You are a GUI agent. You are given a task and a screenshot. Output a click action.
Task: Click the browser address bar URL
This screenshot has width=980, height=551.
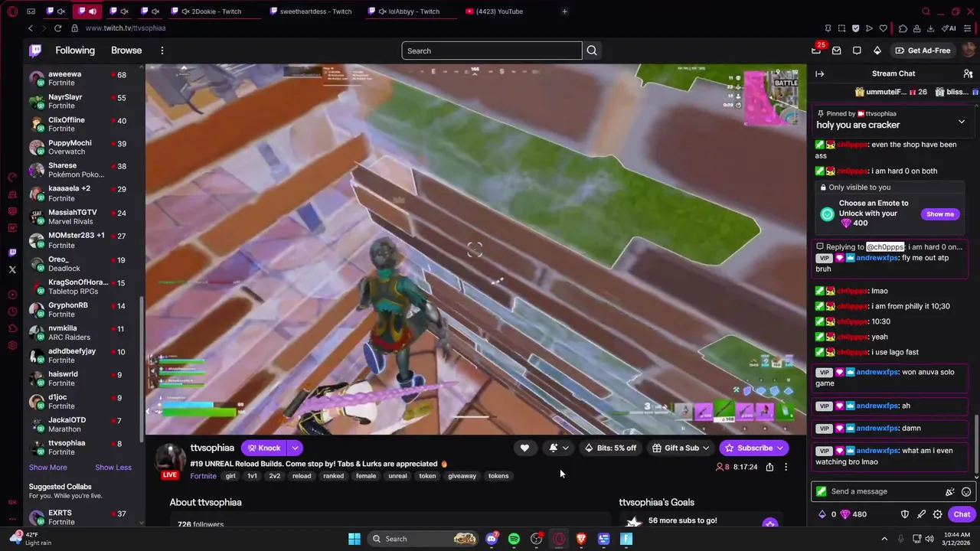pyautogui.click(x=126, y=28)
